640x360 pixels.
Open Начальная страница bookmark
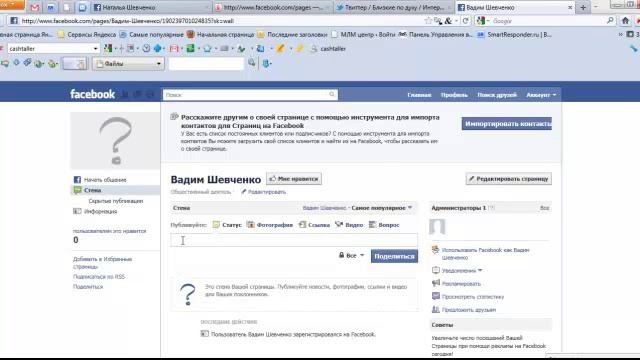pyautogui.click(x=220, y=35)
